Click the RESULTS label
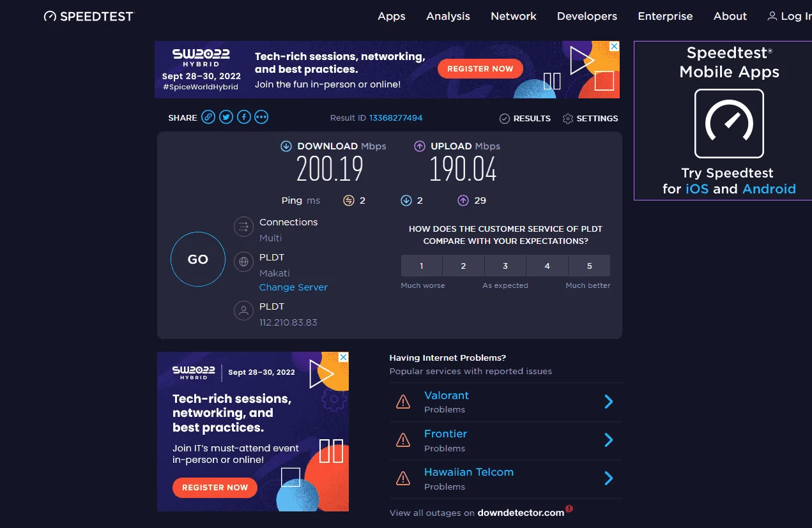This screenshot has width=812, height=528. [x=532, y=119]
